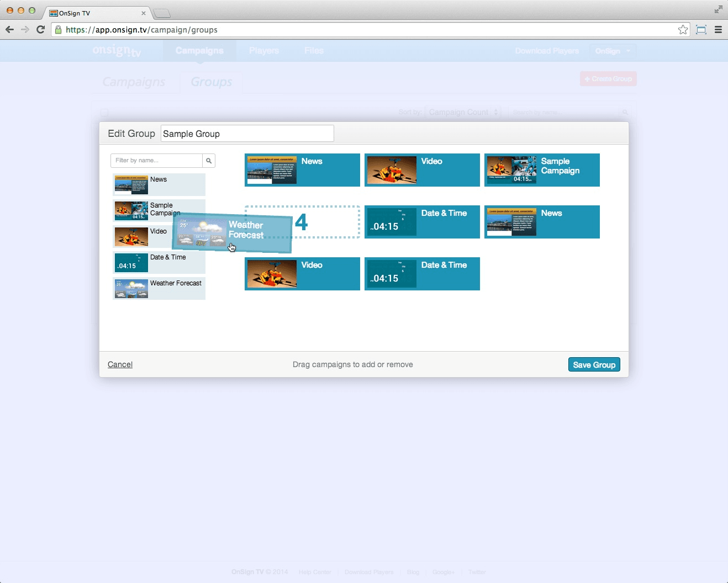Open the Campaign Count sort dropdown
728x583 pixels.
point(463,112)
